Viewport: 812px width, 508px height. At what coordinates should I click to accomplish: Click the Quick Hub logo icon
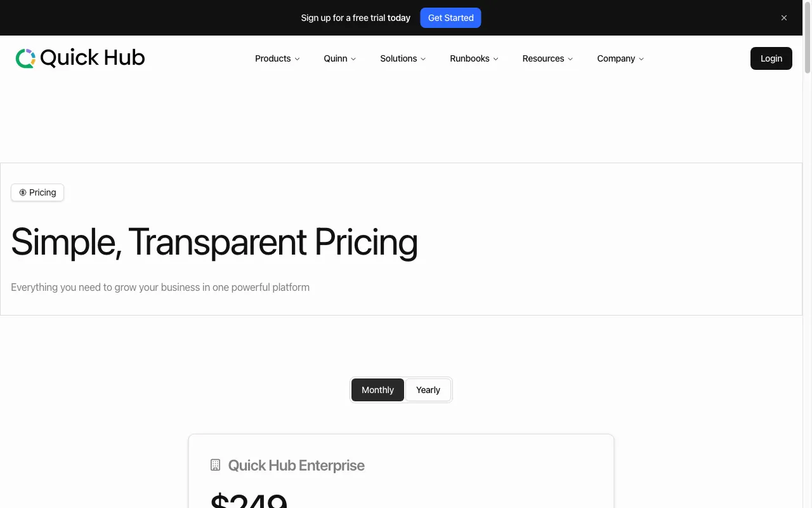(x=25, y=58)
